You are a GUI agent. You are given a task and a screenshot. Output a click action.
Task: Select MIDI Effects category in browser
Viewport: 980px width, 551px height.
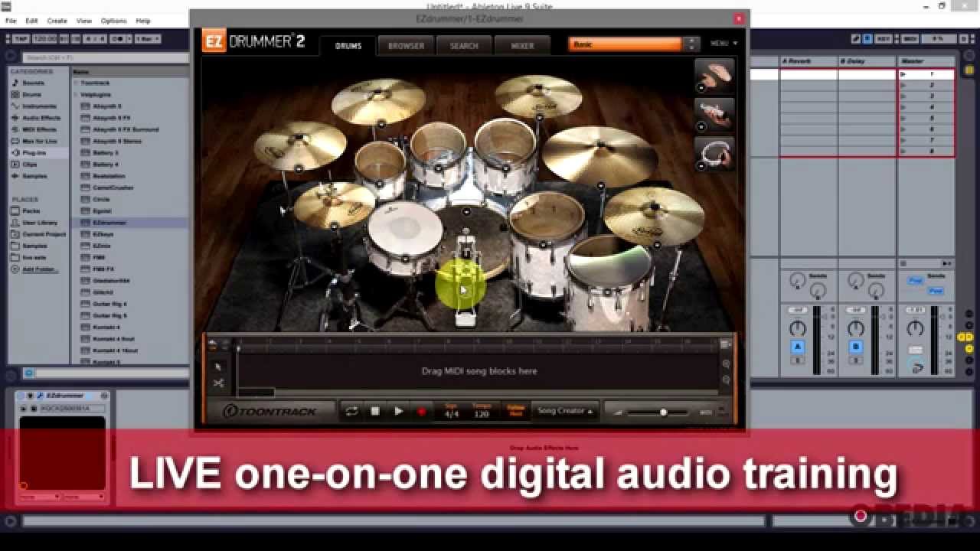(x=39, y=129)
